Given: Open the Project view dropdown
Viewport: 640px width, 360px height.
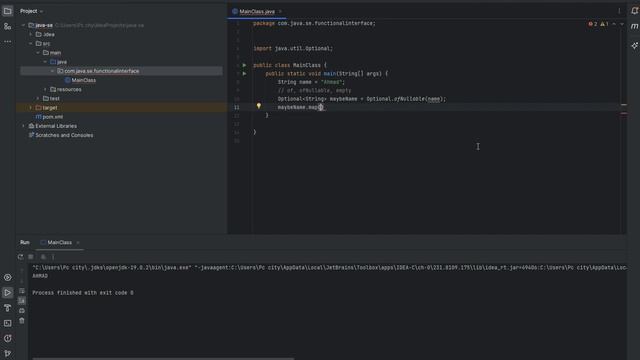Looking at the screenshot, I should 32,11.
